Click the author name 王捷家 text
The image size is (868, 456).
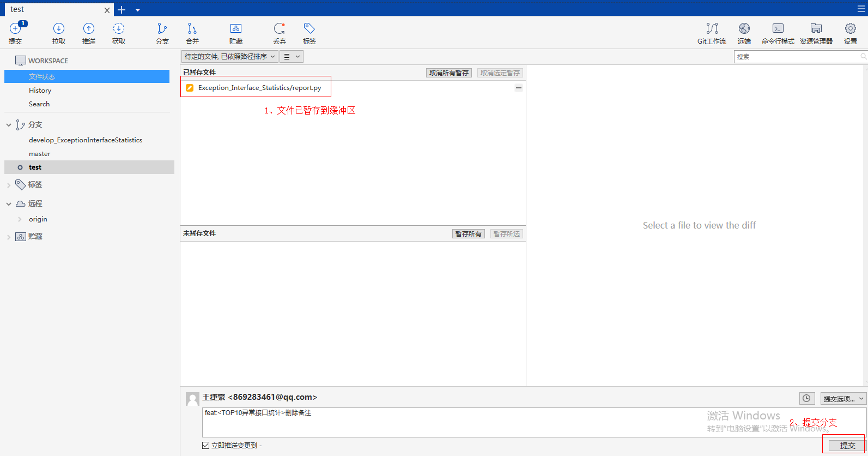coord(214,397)
